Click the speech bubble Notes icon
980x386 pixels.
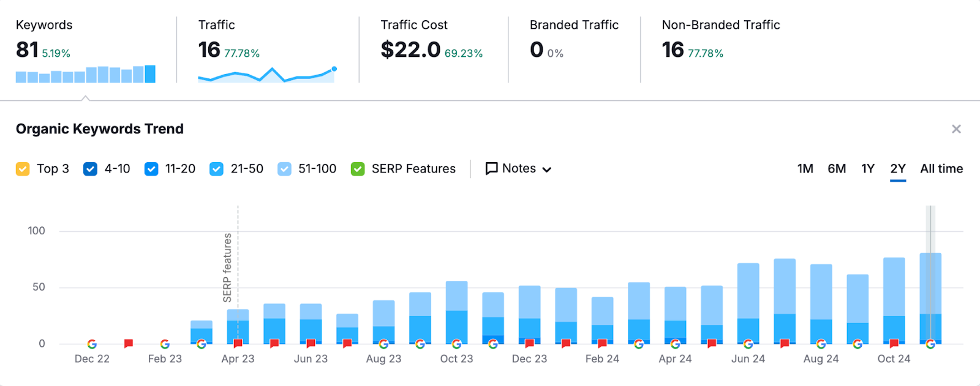[491, 169]
